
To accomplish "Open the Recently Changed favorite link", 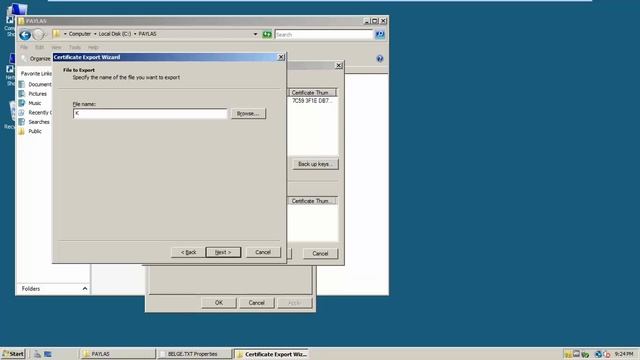I will [x=36, y=112].
